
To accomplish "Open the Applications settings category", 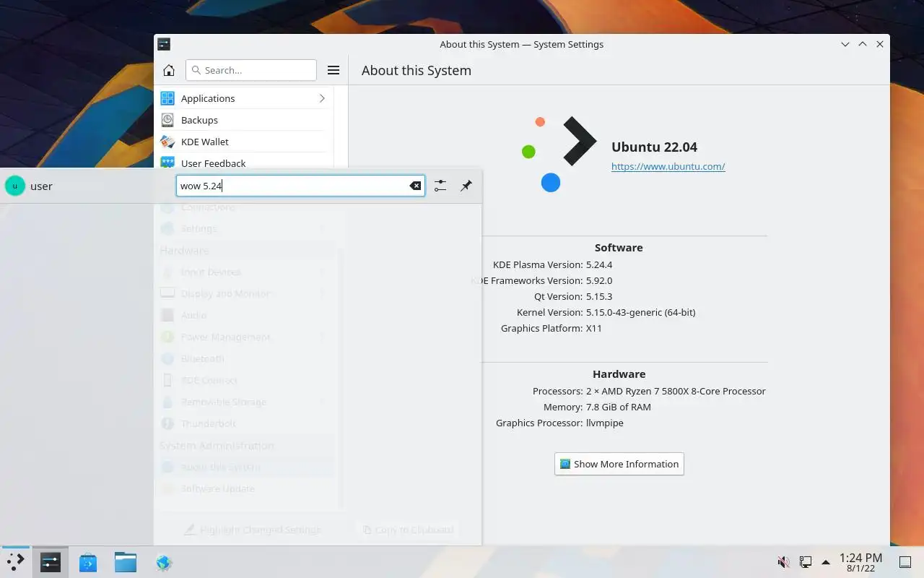I will tap(244, 98).
